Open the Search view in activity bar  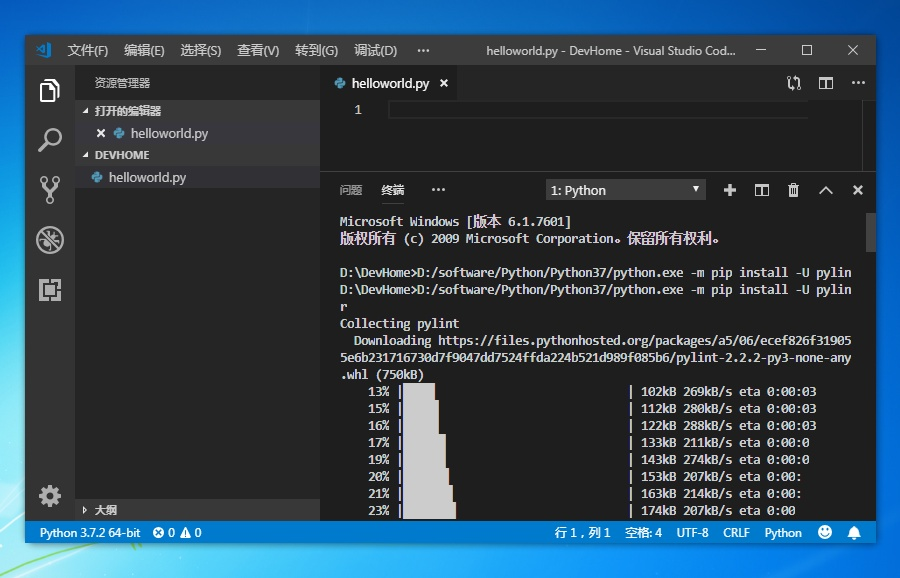pyautogui.click(x=50, y=139)
